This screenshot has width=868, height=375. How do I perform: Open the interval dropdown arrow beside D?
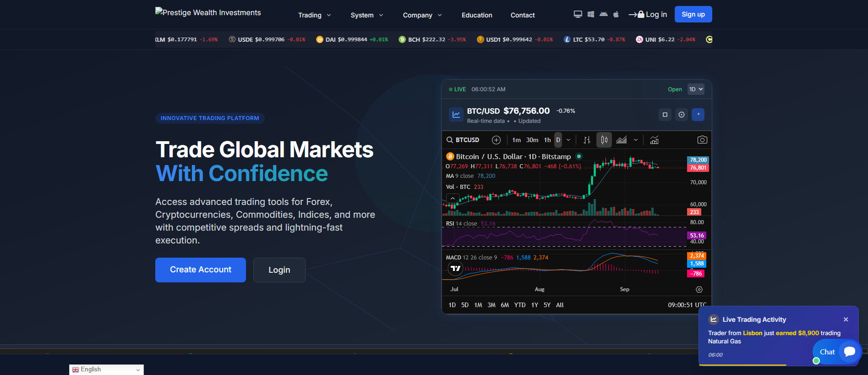[568, 140]
